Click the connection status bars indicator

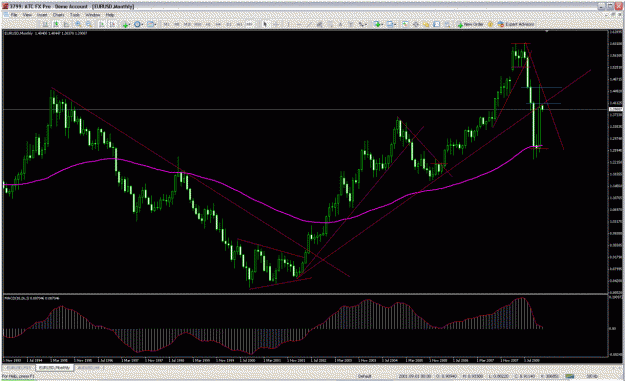(x=569, y=376)
